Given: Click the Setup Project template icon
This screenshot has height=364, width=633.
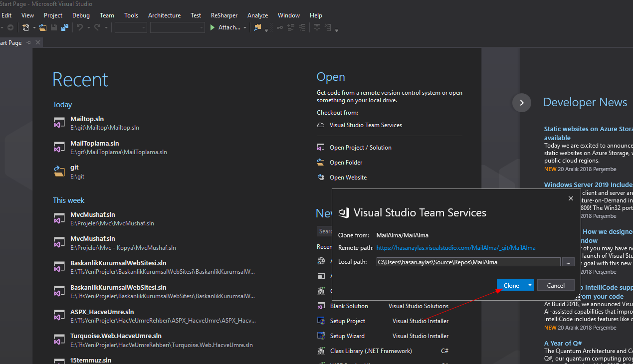Looking at the screenshot, I should (321, 321).
